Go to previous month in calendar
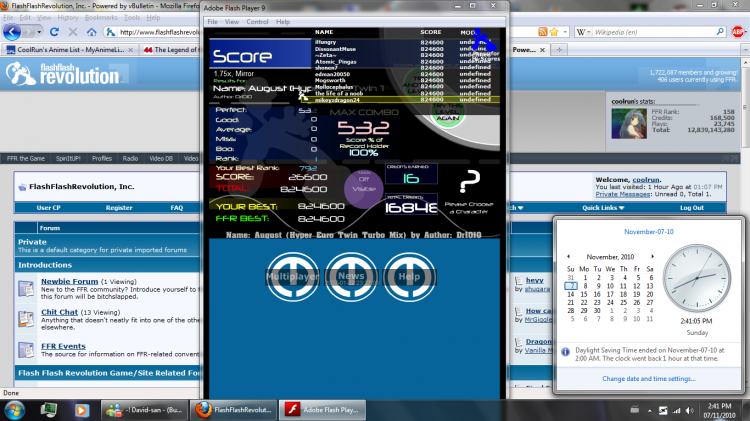750x421 pixels. (569, 256)
